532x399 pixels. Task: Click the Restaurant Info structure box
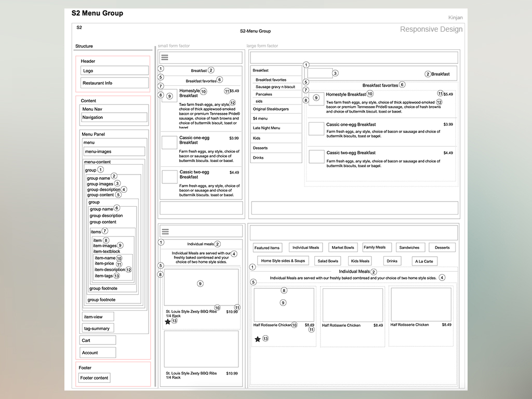pos(115,83)
